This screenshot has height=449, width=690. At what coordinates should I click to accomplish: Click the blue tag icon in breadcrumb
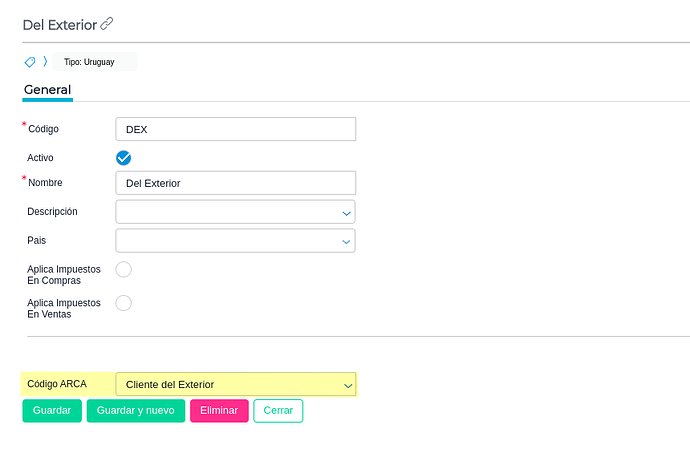30,62
